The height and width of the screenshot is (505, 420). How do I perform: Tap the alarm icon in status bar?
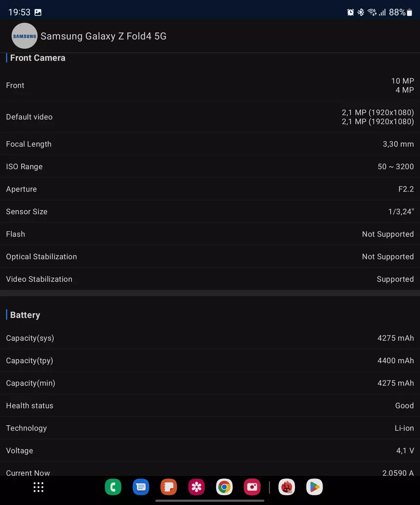[x=350, y=12]
